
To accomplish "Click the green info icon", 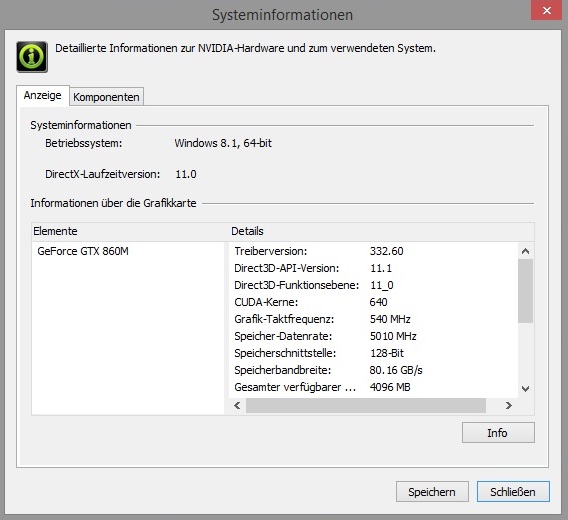I will (x=32, y=57).
